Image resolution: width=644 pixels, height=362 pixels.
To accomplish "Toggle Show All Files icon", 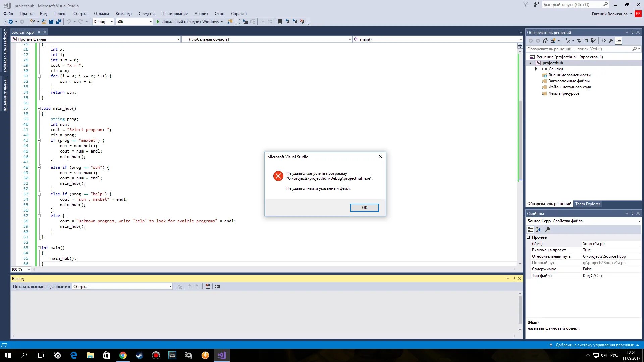I will [x=594, y=41].
